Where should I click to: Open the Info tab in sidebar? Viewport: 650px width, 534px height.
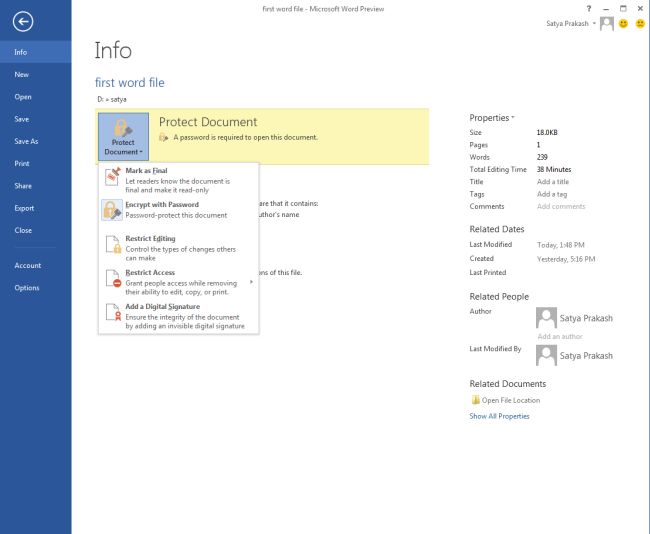36,52
